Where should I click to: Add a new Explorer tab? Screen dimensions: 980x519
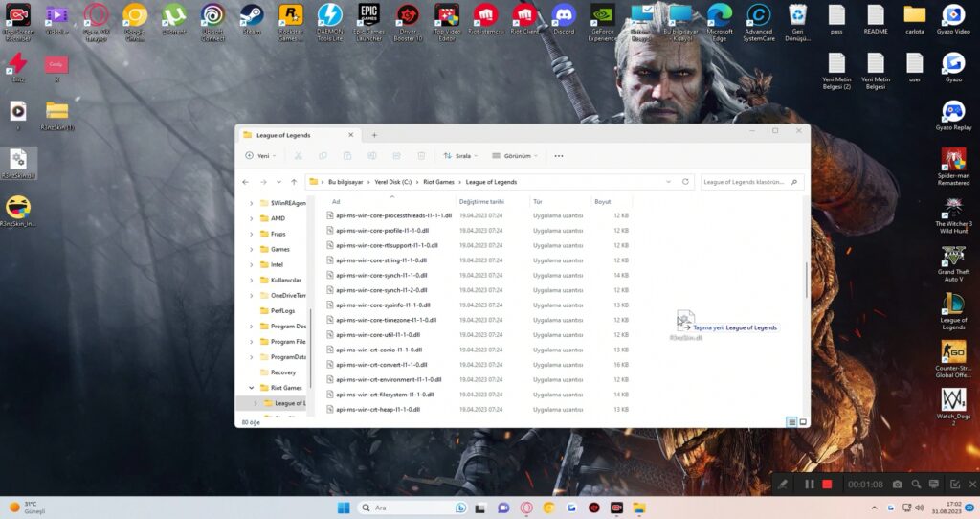(374, 135)
